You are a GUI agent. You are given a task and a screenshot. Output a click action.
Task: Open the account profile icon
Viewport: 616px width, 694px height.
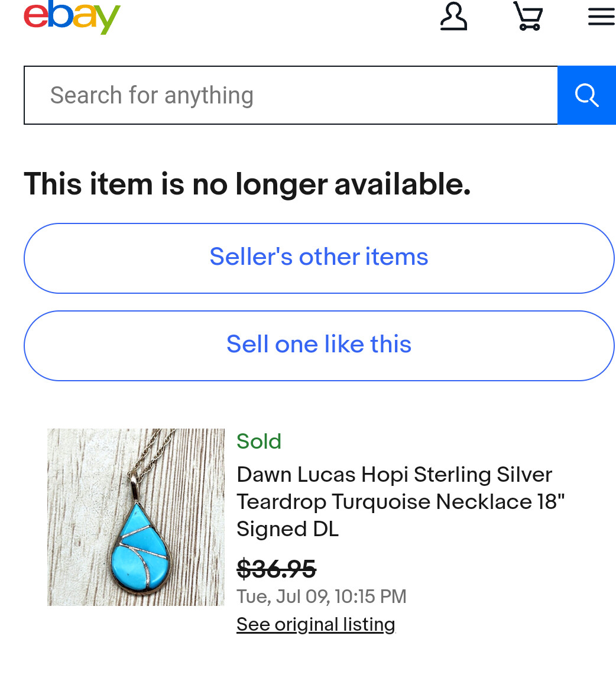tap(453, 17)
